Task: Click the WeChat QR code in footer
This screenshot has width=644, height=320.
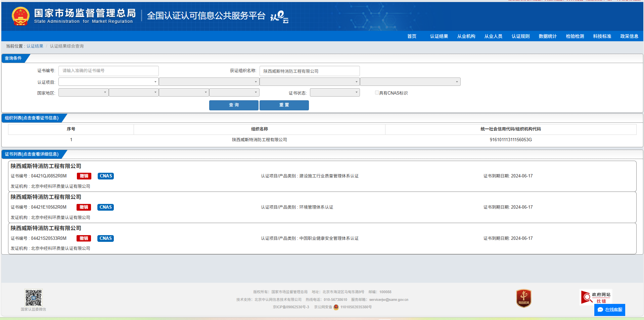Action: coord(34,298)
